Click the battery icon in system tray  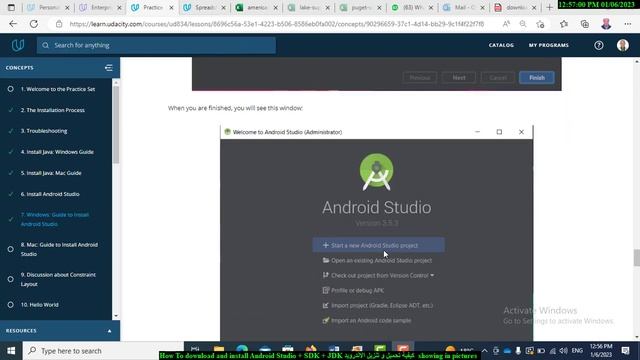(x=541, y=351)
